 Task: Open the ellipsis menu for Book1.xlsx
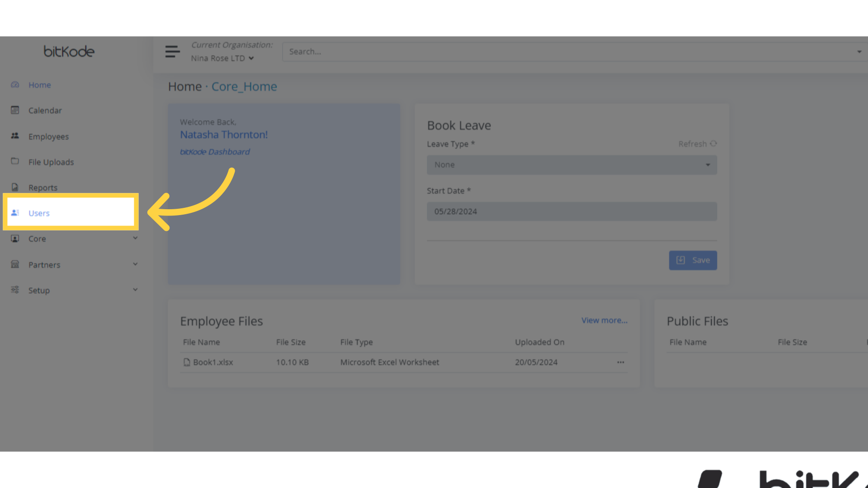(620, 362)
